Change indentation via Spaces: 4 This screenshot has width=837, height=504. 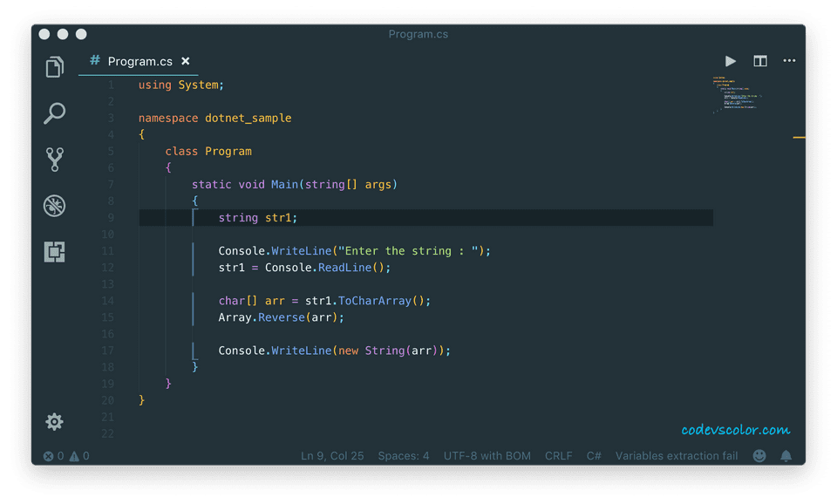[x=404, y=455]
